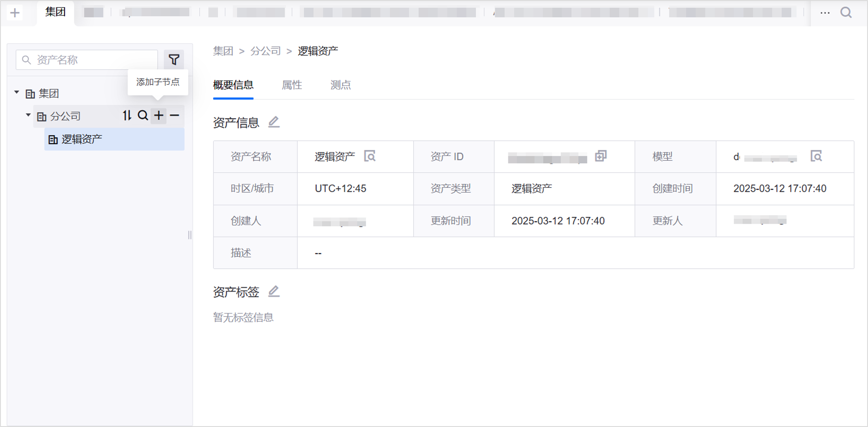Open the more options ellipsis menu
Viewport: 868px width, 427px height.
[x=825, y=13]
